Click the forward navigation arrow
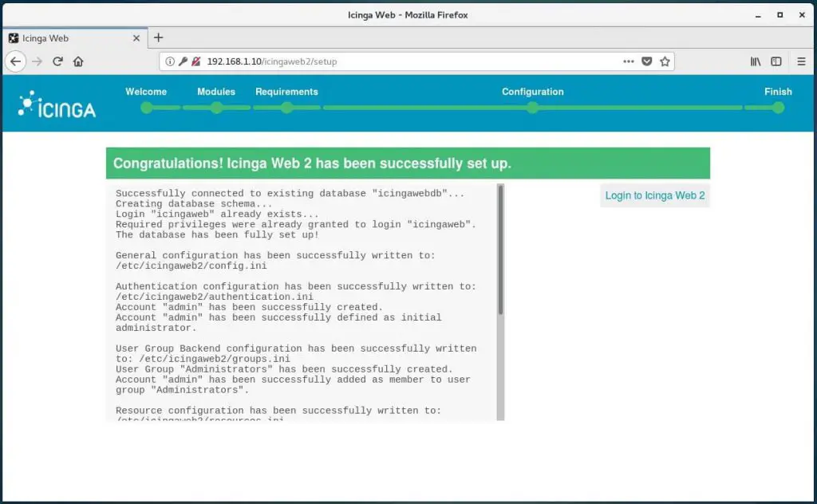The width and height of the screenshot is (817, 504). coord(37,61)
